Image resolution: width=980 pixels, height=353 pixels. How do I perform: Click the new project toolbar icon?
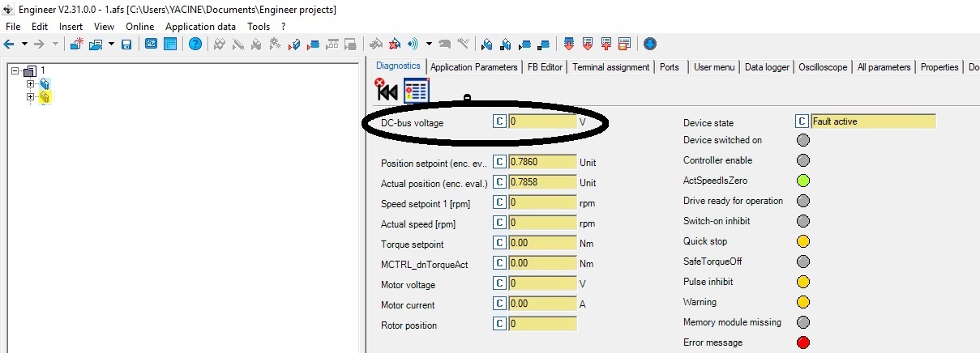click(77, 44)
